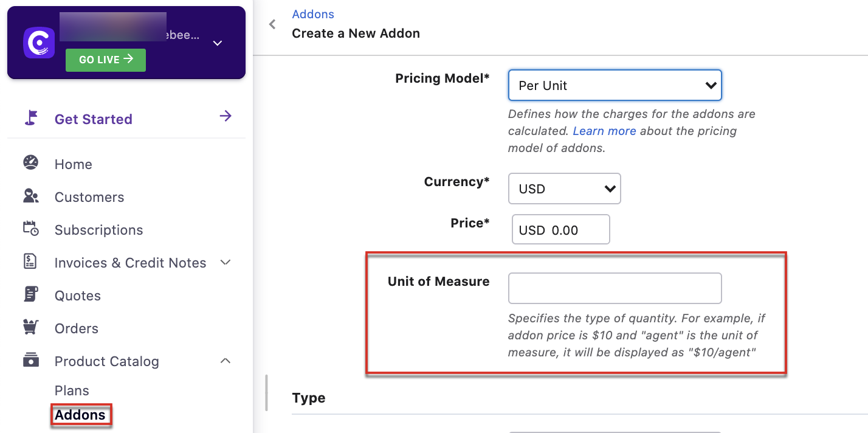Image resolution: width=868 pixels, height=433 pixels.
Task: Click the Home dashboard gauge icon
Action: pyautogui.click(x=30, y=163)
